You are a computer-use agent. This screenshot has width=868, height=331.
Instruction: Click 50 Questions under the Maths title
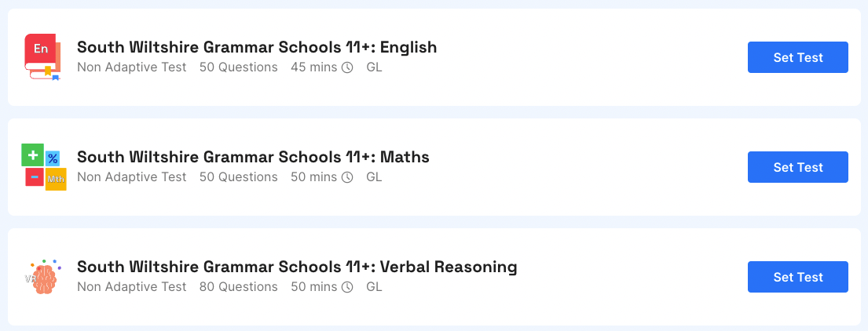coord(239,177)
